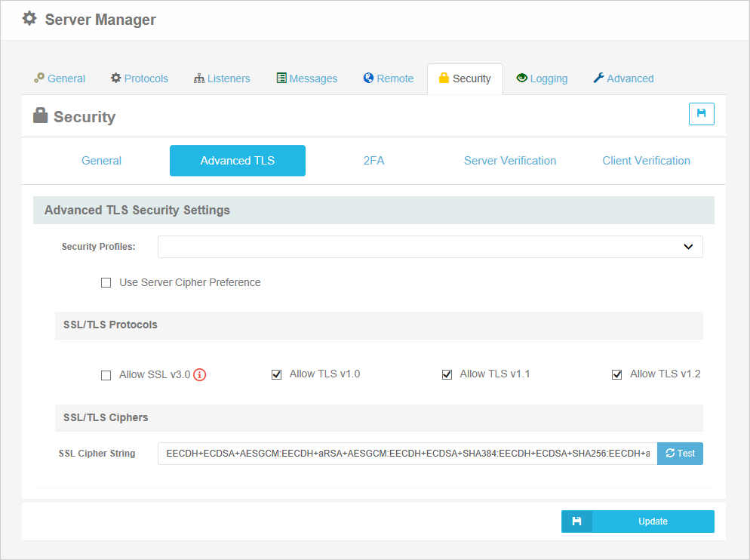The height and width of the screenshot is (560, 750).
Task: Click the Update button
Action: tap(638, 522)
